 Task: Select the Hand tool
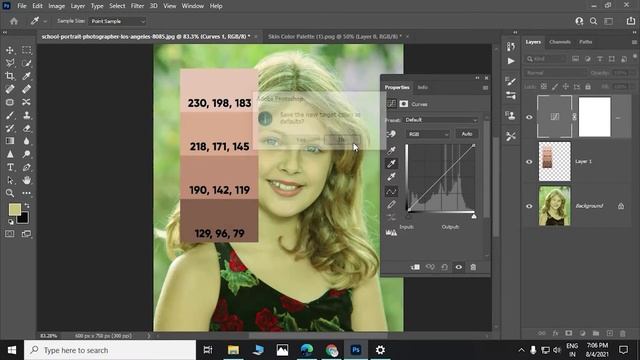coord(27,180)
